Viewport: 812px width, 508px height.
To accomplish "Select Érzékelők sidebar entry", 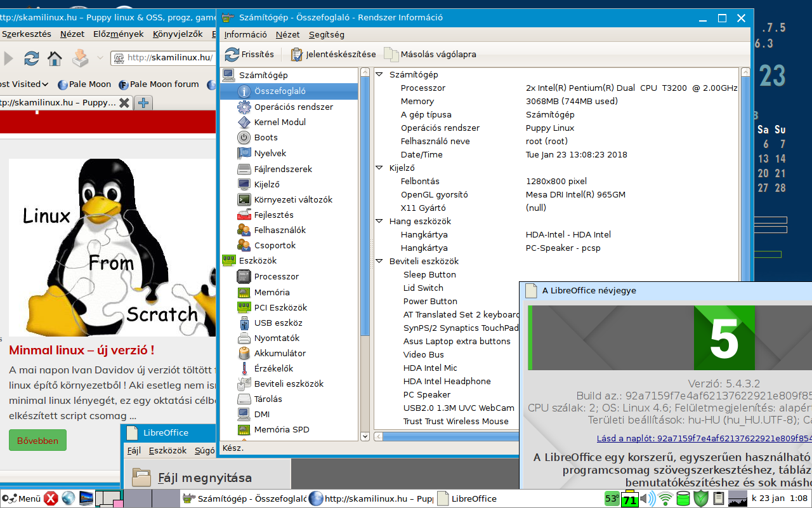I will (273, 368).
